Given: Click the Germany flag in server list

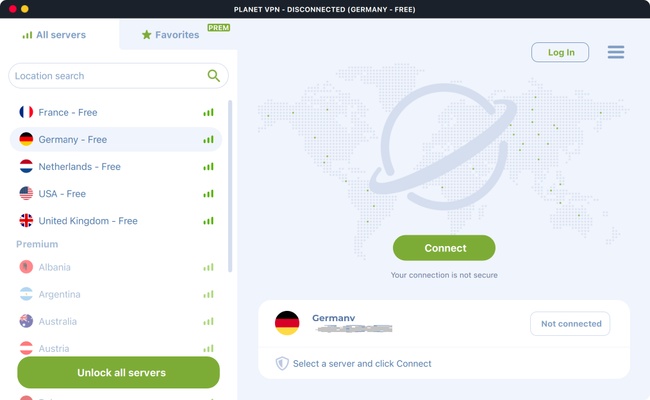Looking at the screenshot, I should pyautogui.click(x=26, y=139).
